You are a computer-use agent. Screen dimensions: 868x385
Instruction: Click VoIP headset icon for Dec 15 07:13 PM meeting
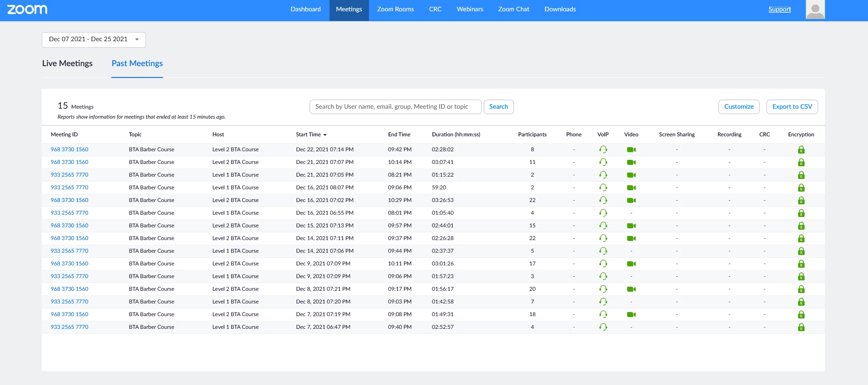603,226
